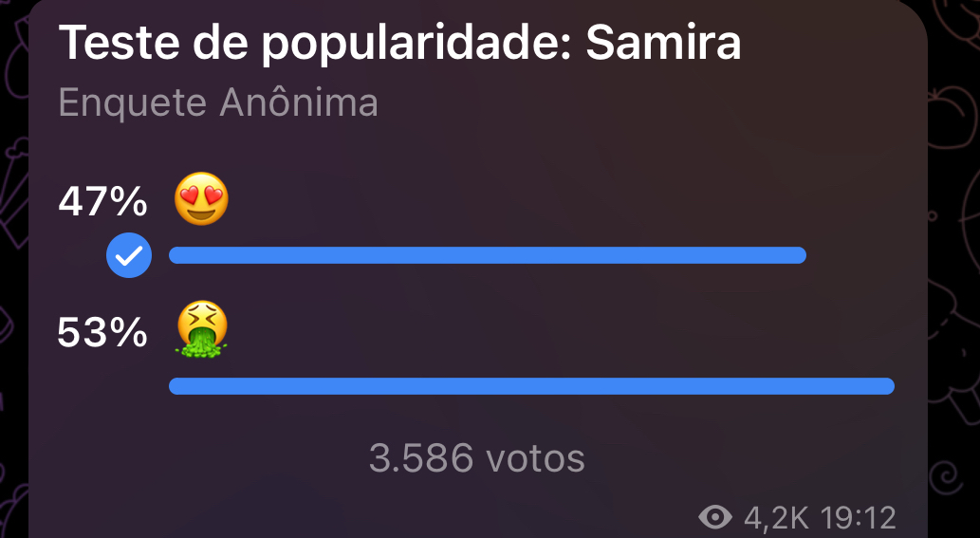Click the "Enquete Anônima" subtitle
The height and width of the screenshot is (538, 980).
(x=218, y=102)
